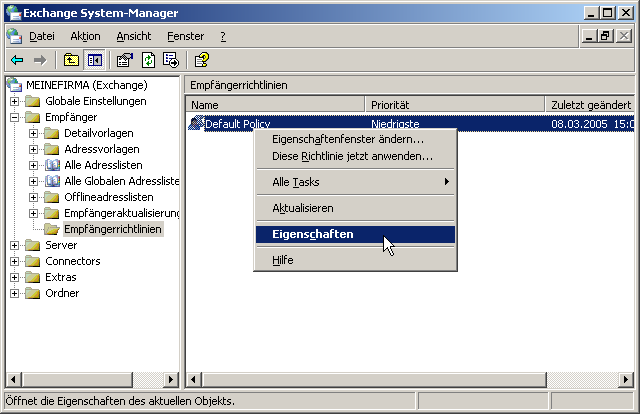640x414 pixels.
Task: Click the MEINEFIRMA Exchange root icon
Action: [14, 85]
